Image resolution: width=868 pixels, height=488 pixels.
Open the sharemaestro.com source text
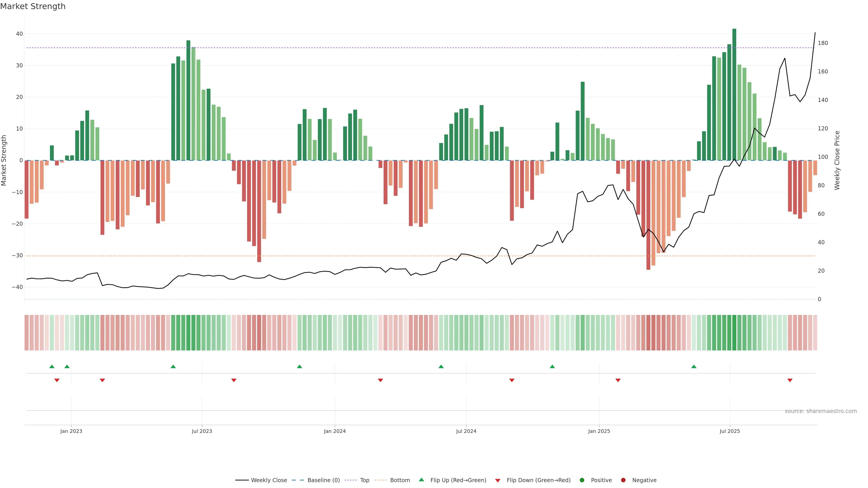[x=821, y=411]
